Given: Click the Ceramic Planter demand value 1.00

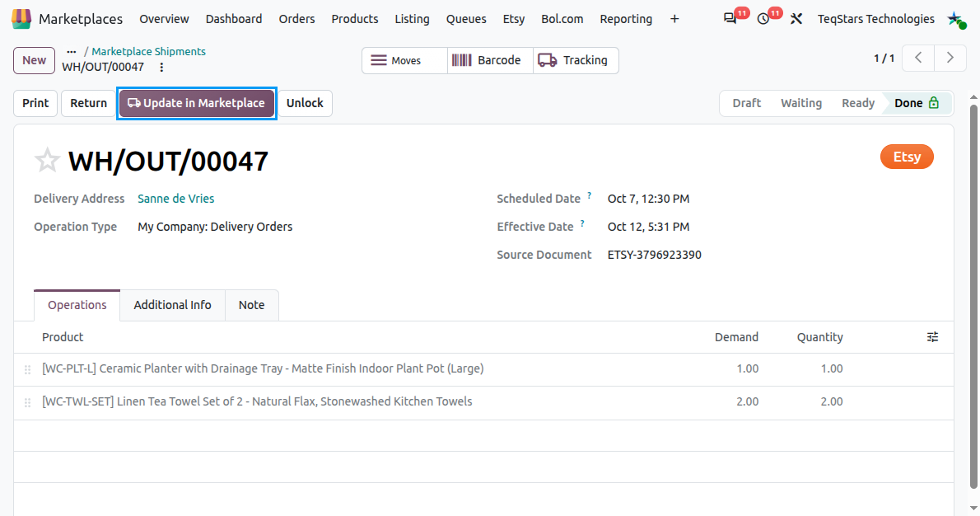Looking at the screenshot, I should pos(748,369).
